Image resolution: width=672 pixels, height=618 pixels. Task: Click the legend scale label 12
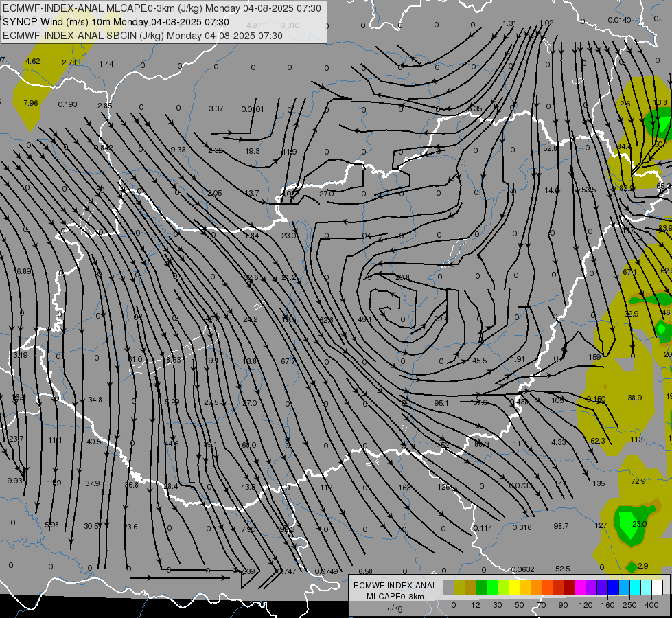(x=475, y=605)
